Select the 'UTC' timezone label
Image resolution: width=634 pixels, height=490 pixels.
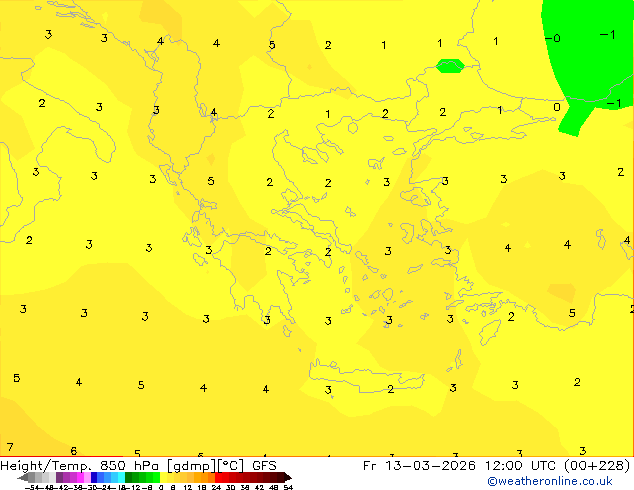tap(544, 466)
